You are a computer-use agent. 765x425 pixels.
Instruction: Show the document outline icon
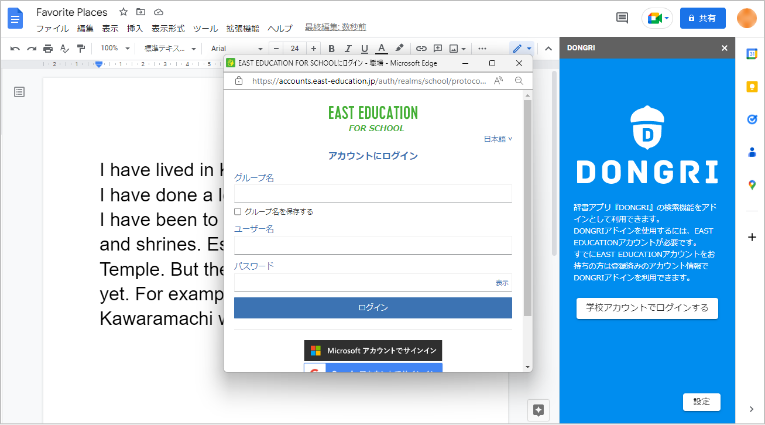[x=19, y=92]
